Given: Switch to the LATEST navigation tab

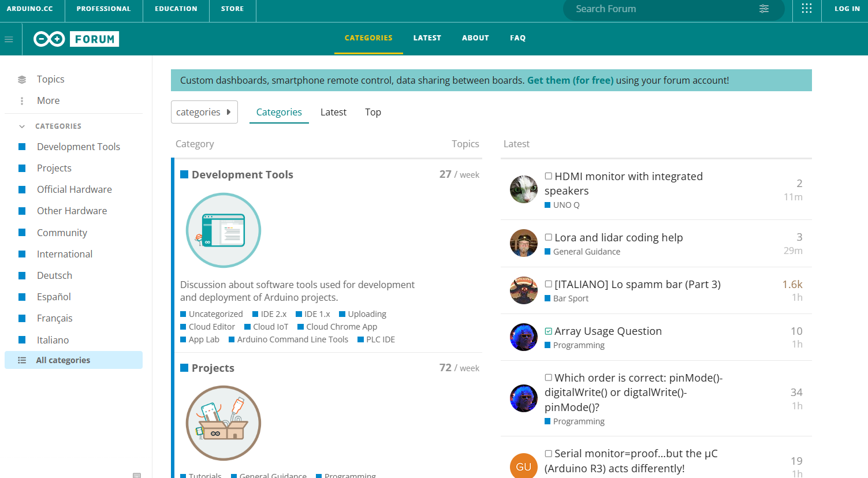Looking at the screenshot, I should point(427,38).
